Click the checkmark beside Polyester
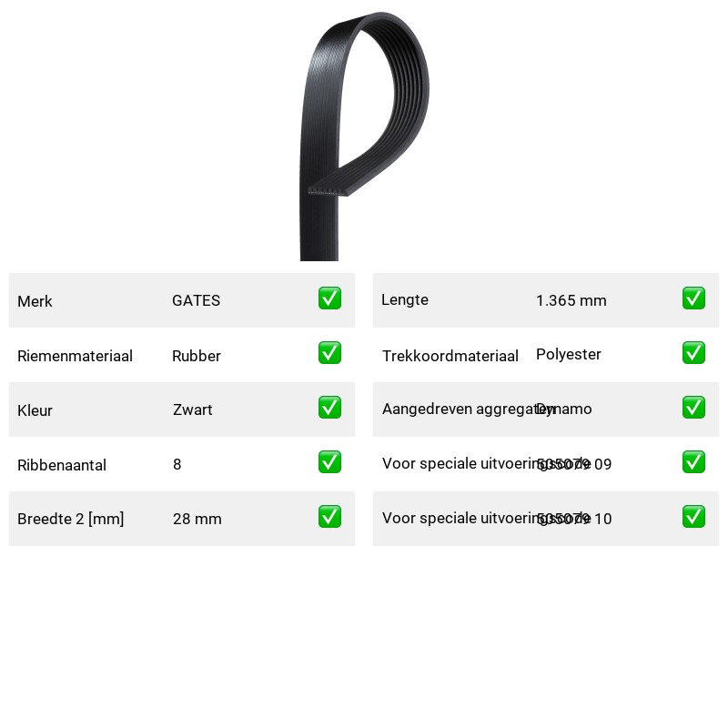728x728 pixels. 693,353
